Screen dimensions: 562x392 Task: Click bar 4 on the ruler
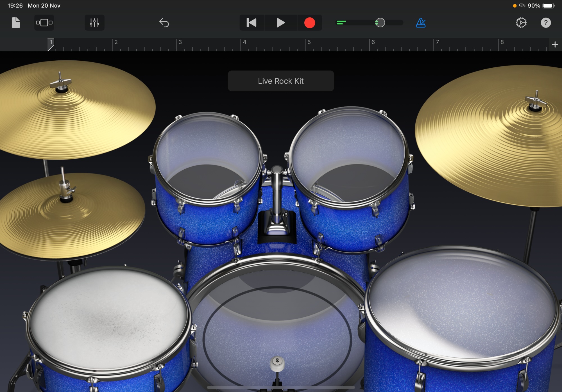[244, 42]
